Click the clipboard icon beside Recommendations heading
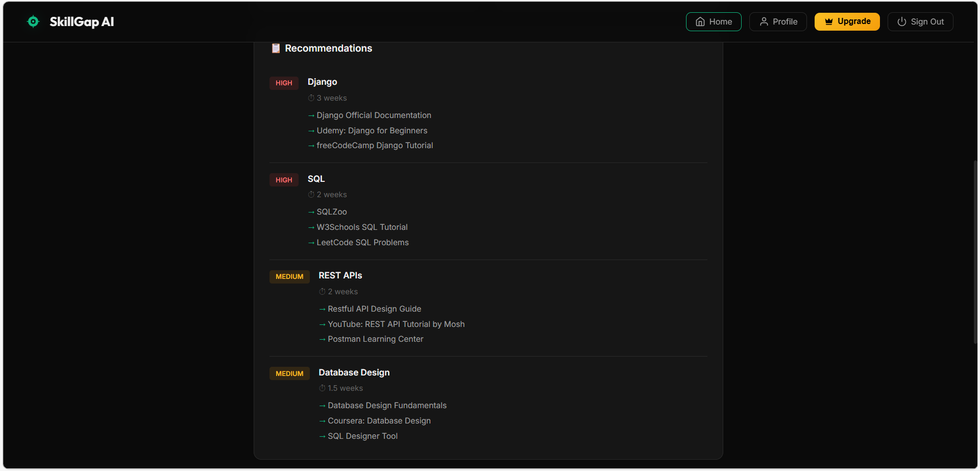 coord(276,48)
